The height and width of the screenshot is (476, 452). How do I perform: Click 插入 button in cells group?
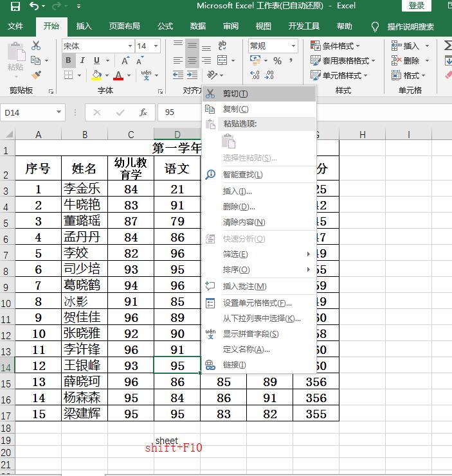point(405,46)
